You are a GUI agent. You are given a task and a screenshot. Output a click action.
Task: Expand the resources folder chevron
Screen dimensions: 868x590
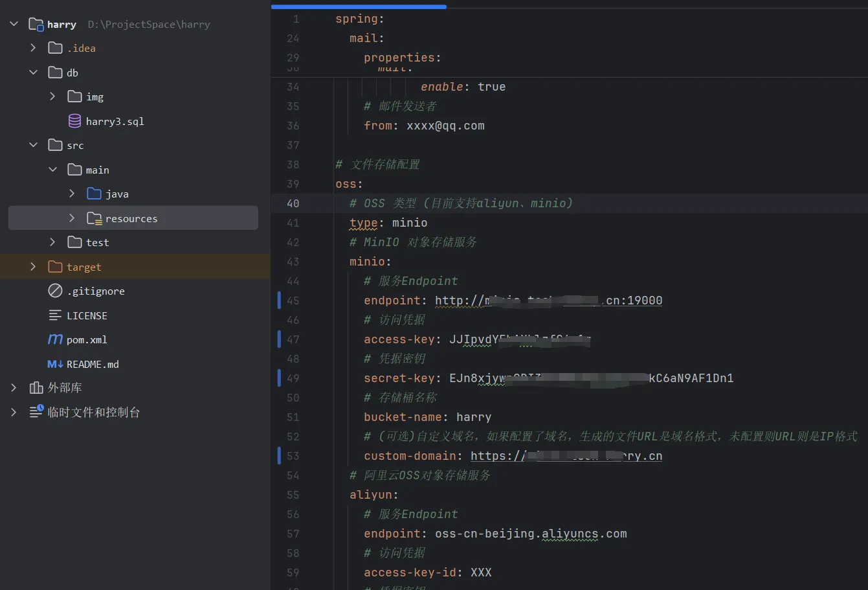point(72,218)
